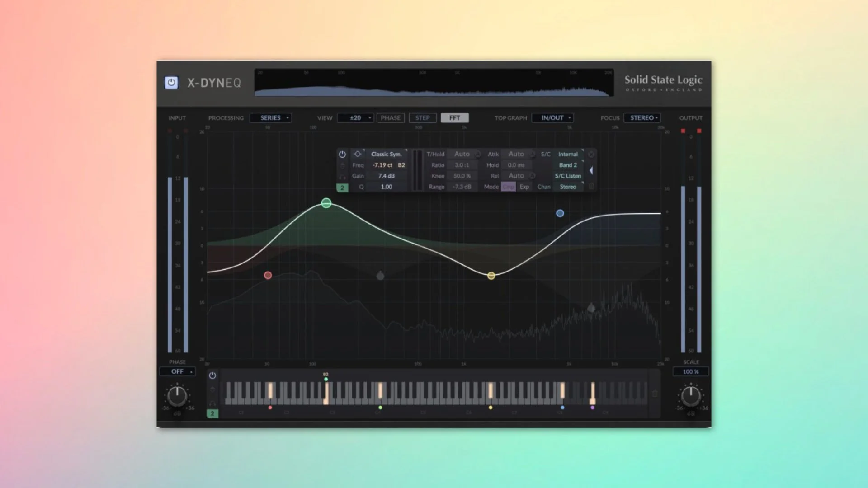Click the trash icon in band panel

pos(591,186)
